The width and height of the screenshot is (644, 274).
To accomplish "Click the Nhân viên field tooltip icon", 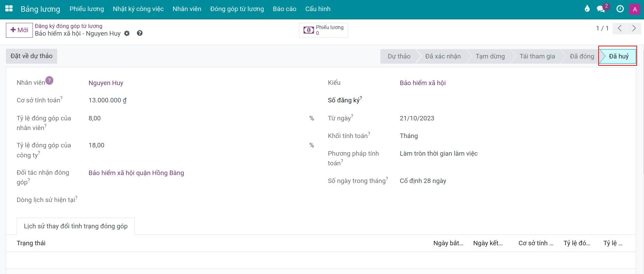I will coord(50,80).
